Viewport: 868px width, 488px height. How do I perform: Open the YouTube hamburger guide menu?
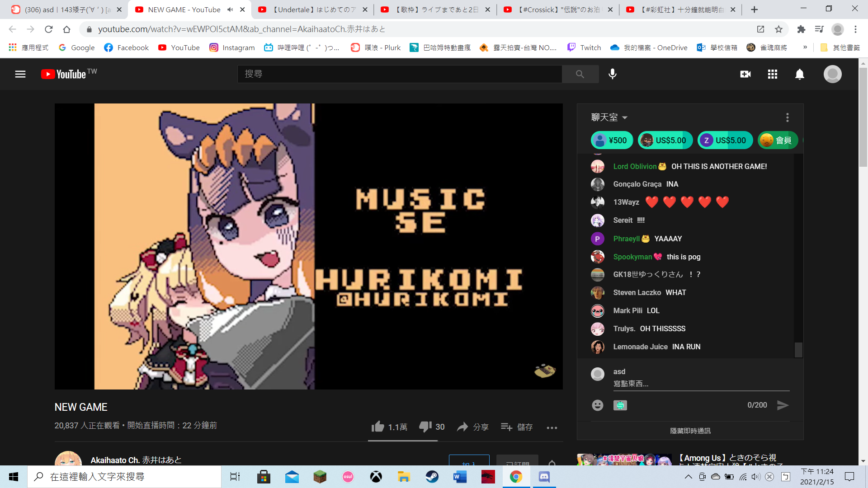pos(20,74)
